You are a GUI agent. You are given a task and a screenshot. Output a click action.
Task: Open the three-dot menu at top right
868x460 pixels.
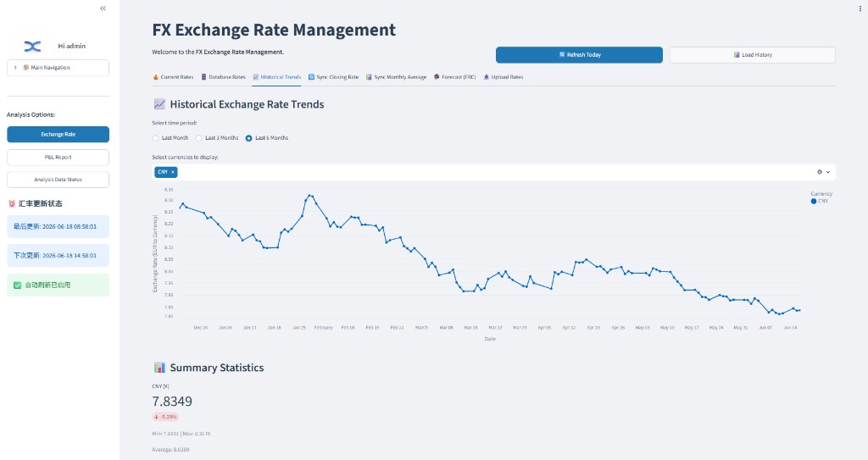coord(860,8)
